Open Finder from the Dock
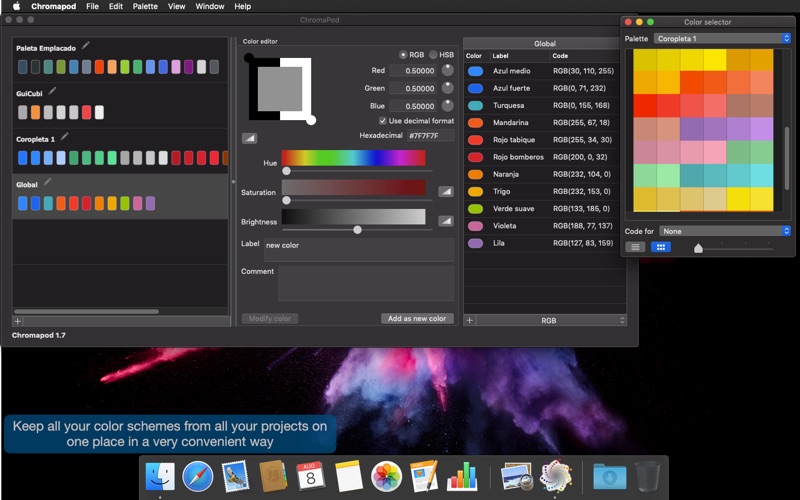The height and width of the screenshot is (500, 800). click(160, 476)
